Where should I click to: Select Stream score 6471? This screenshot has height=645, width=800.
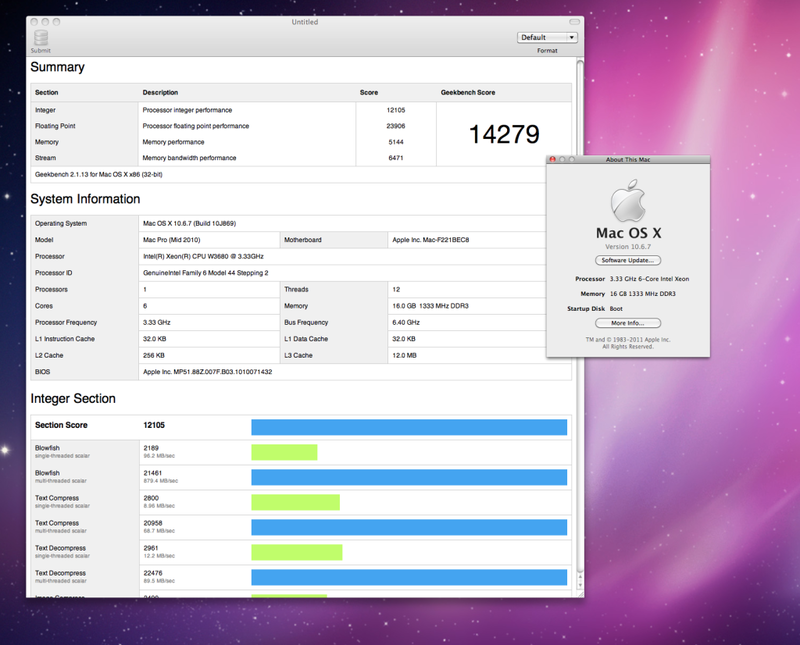point(396,158)
